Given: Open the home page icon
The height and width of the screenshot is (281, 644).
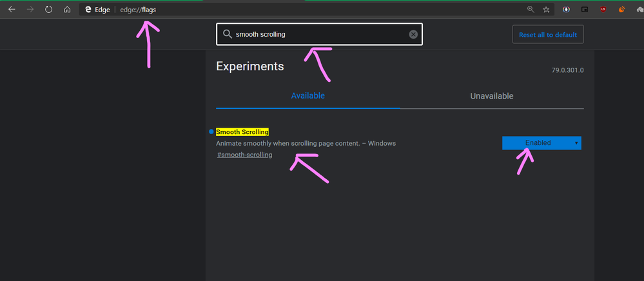Looking at the screenshot, I should [67, 10].
